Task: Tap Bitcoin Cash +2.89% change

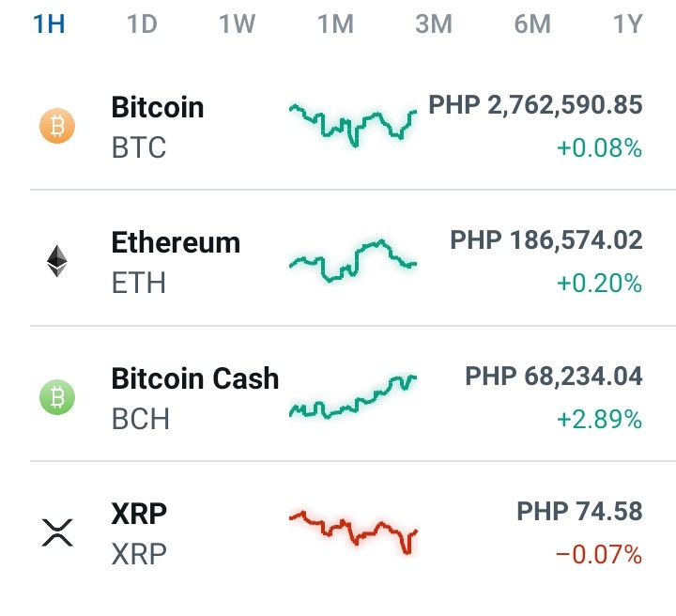Action: click(599, 420)
